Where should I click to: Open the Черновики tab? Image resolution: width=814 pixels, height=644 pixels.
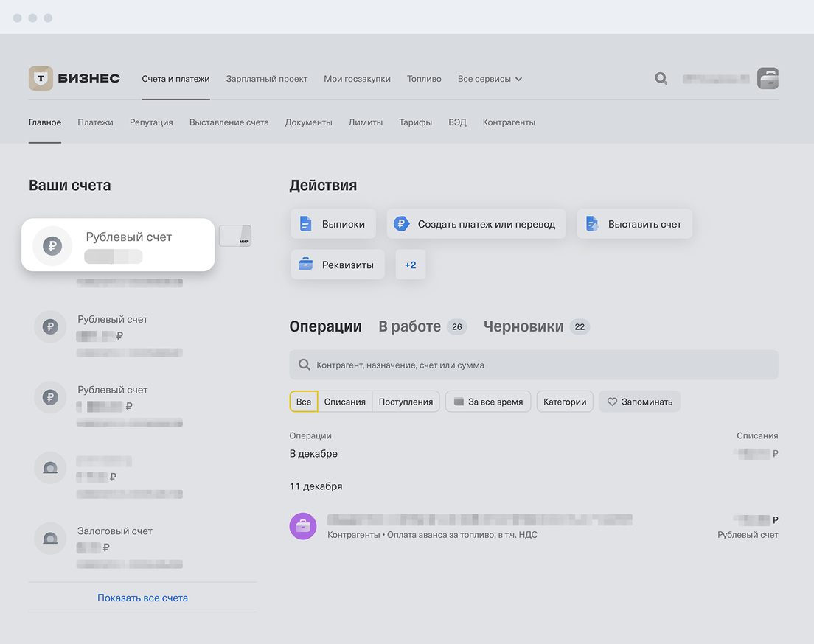[x=523, y=326]
